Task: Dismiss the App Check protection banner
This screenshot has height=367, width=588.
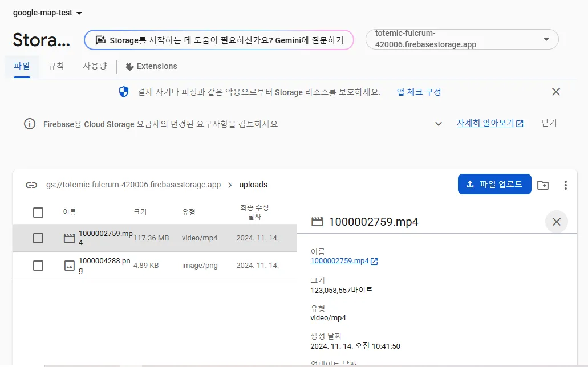Action: [x=556, y=92]
